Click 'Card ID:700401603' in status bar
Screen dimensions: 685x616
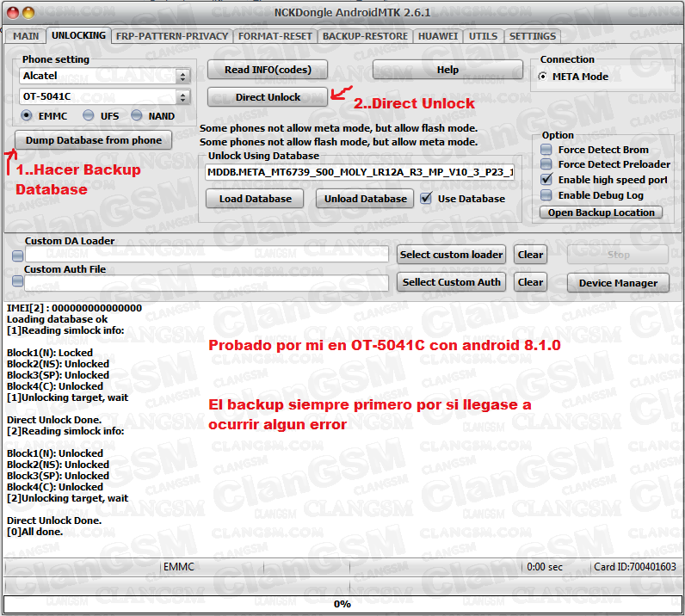[635, 567]
